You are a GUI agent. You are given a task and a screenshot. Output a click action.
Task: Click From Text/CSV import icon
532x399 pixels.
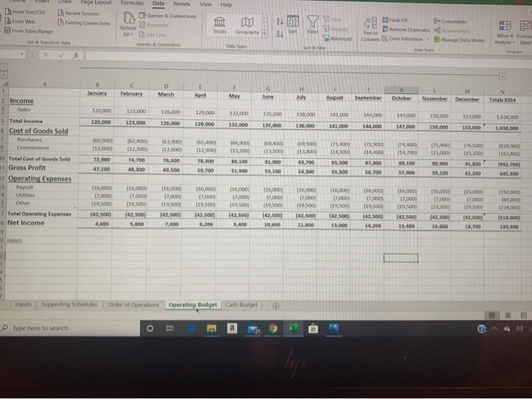[x=8, y=12]
